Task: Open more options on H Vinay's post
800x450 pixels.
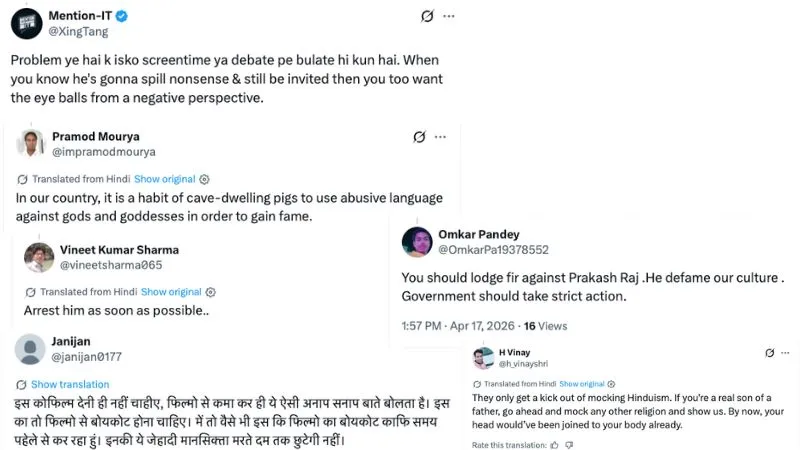Action: point(784,353)
